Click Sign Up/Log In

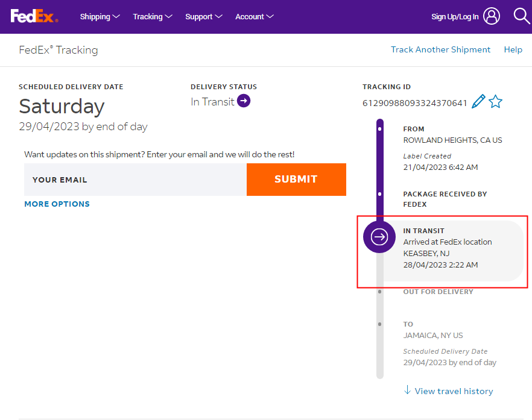pyautogui.click(x=455, y=17)
